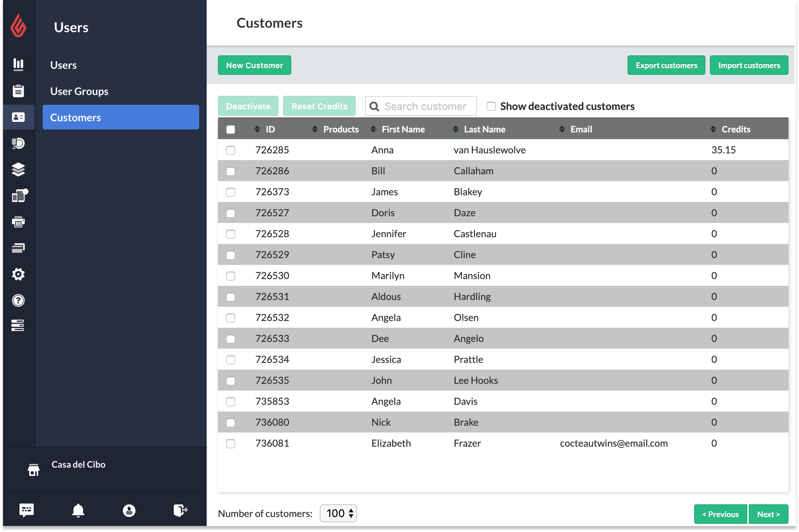The image size is (799, 532).
Task: Tick the checkbox for Elizabeth Frazer
Action: coord(231,444)
